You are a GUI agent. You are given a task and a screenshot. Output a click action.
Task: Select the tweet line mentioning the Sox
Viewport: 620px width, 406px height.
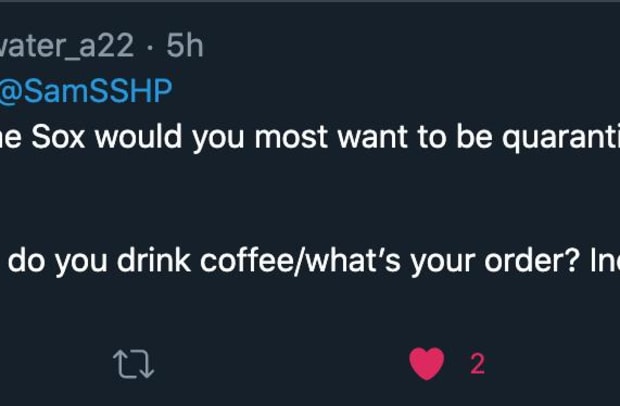click(x=310, y=137)
